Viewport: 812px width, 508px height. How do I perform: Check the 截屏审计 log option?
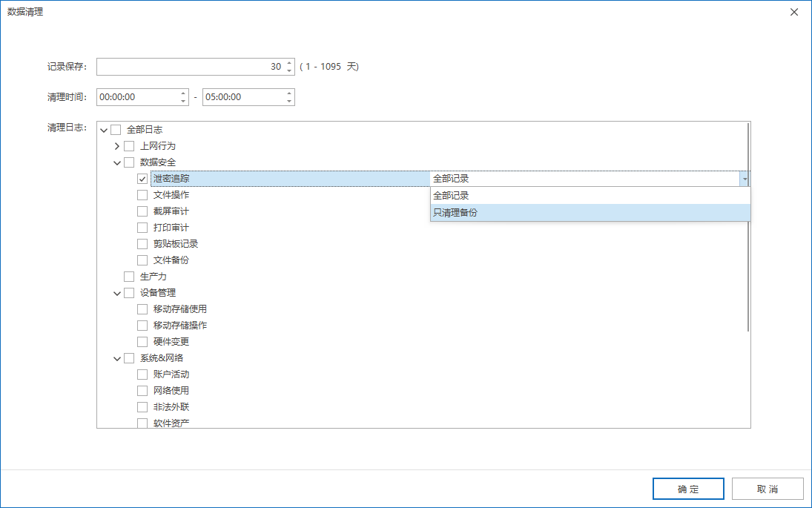coord(142,211)
